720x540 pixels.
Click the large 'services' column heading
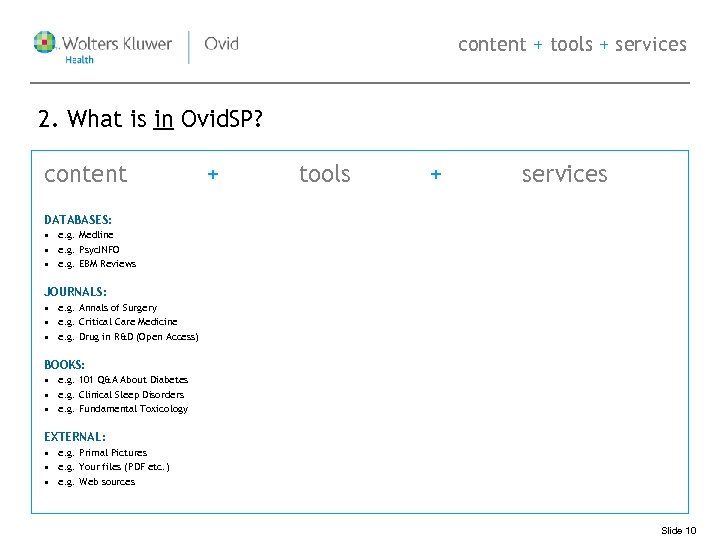point(564,174)
